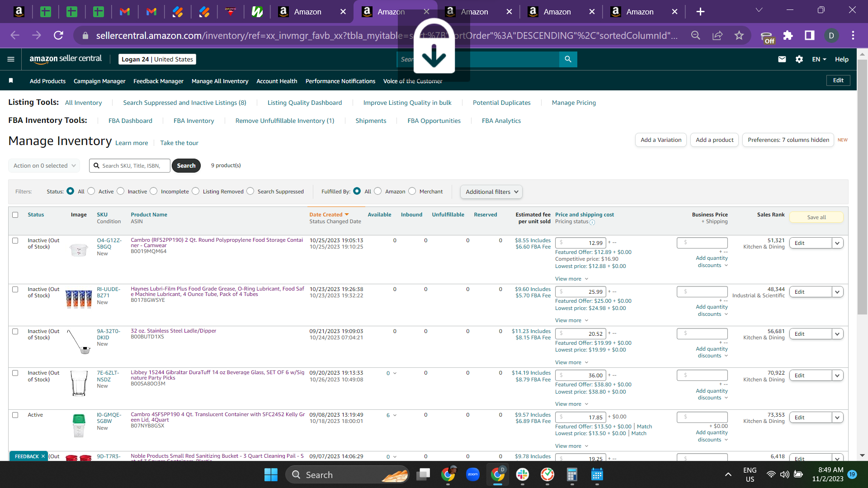Launch Zoom from the taskbar
The height and width of the screenshot is (488, 868).
point(472,474)
